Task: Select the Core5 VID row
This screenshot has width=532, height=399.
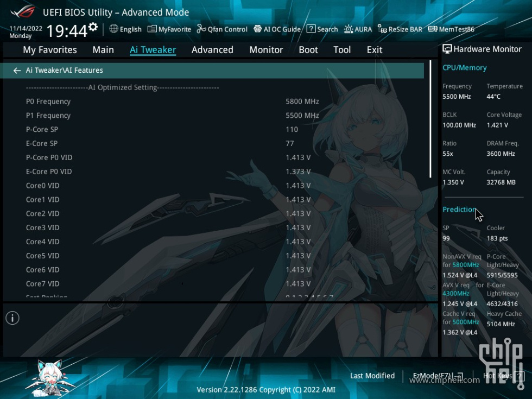Action: 214,256
